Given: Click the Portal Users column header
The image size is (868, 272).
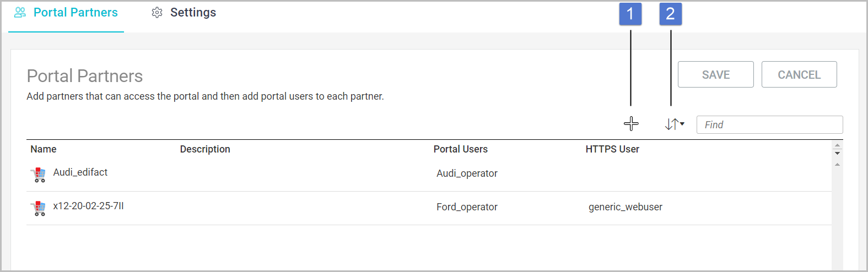Looking at the screenshot, I should pos(461,149).
